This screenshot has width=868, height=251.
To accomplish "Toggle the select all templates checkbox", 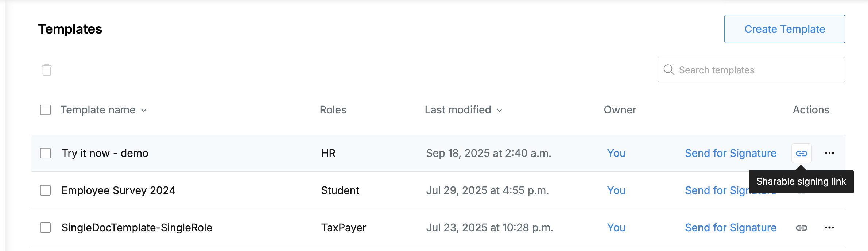I will (45, 110).
